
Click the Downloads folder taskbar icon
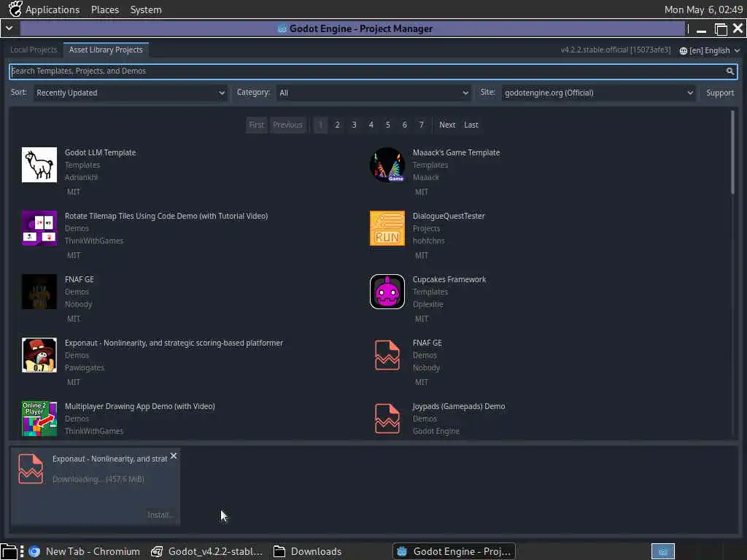[x=279, y=551]
